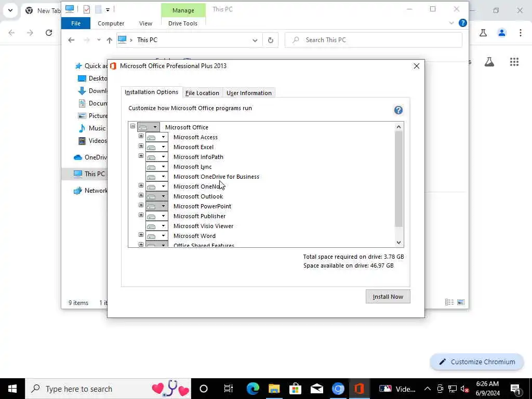The height and width of the screenshot is (399, 532).
Task: Collapse the Microsoft Office tree root
Action: click(x=132, y=126)
